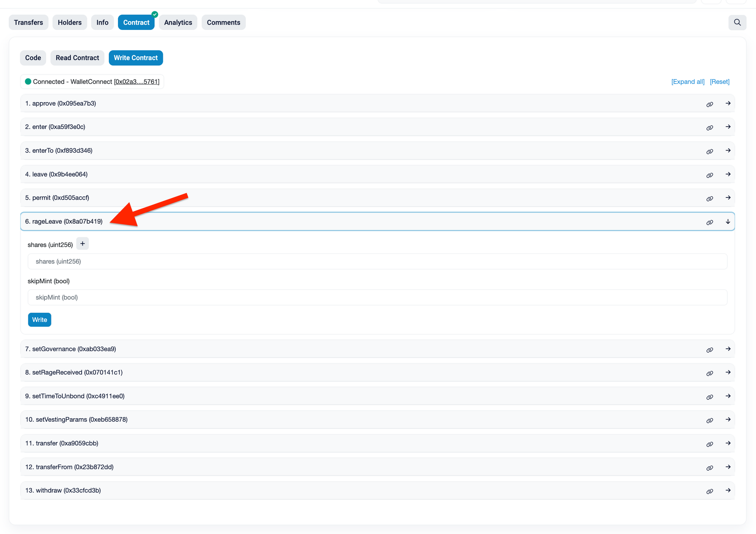Expand setGovernance row arrow

coord(728,349)
